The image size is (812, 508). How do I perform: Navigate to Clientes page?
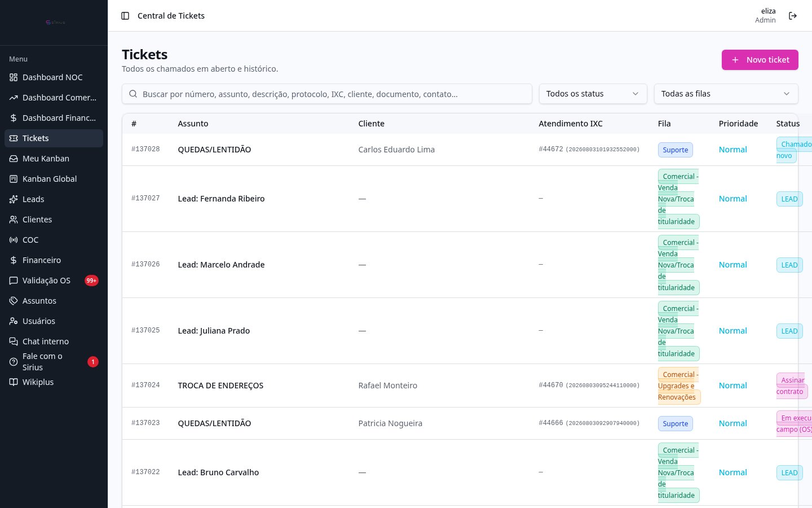click(54, 220)
